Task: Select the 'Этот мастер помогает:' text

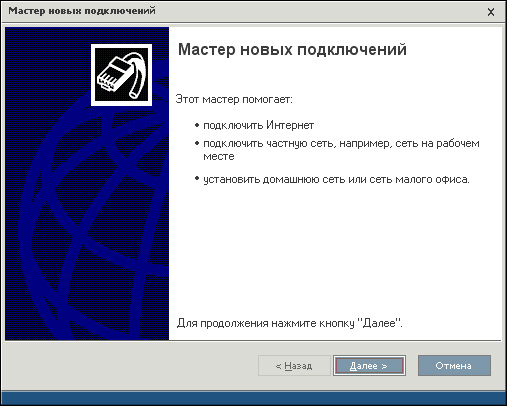Action: [234, 99]
